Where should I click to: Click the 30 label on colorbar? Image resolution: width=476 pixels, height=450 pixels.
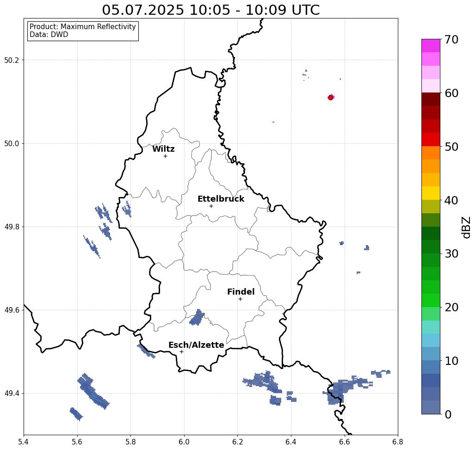coord(451,254)
